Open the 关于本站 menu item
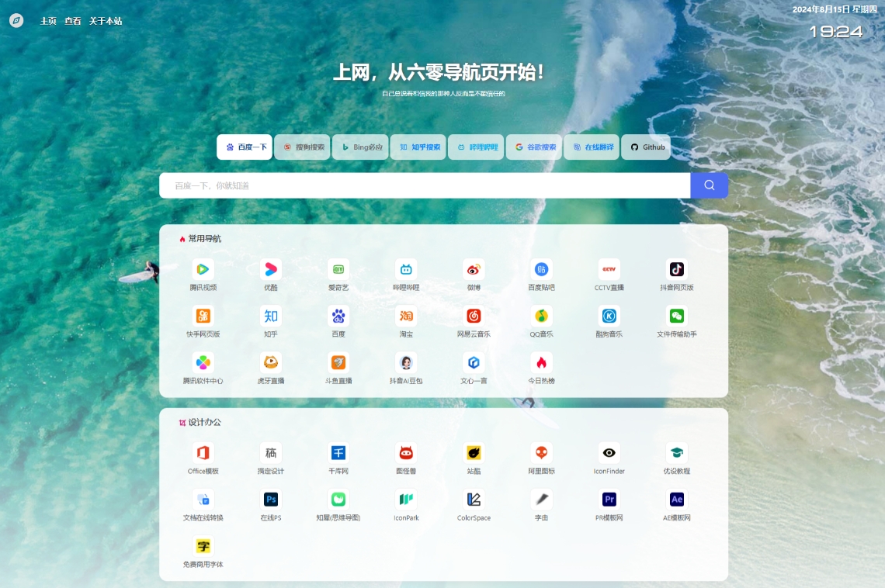Screen dimensions: 885x588 pos(106,21)
